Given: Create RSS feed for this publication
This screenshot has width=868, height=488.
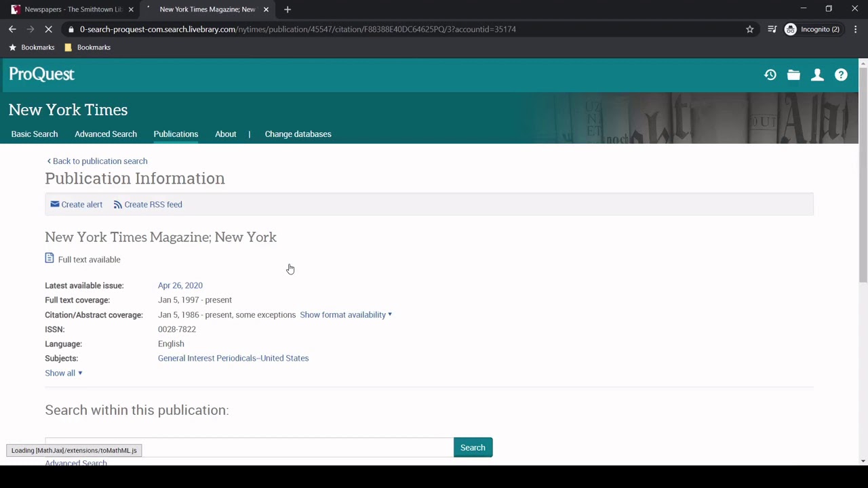Looking at the screenshot, I should click(148, 205).
